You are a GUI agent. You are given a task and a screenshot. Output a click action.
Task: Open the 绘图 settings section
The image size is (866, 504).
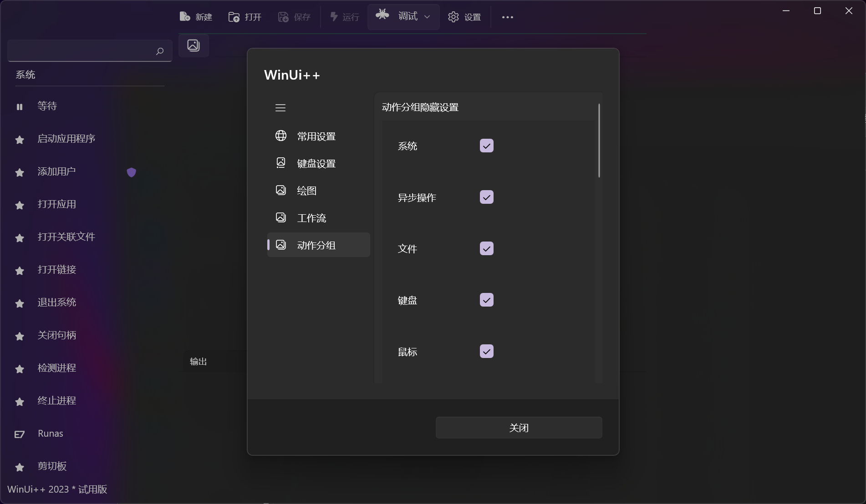click(x=307, y=191)
